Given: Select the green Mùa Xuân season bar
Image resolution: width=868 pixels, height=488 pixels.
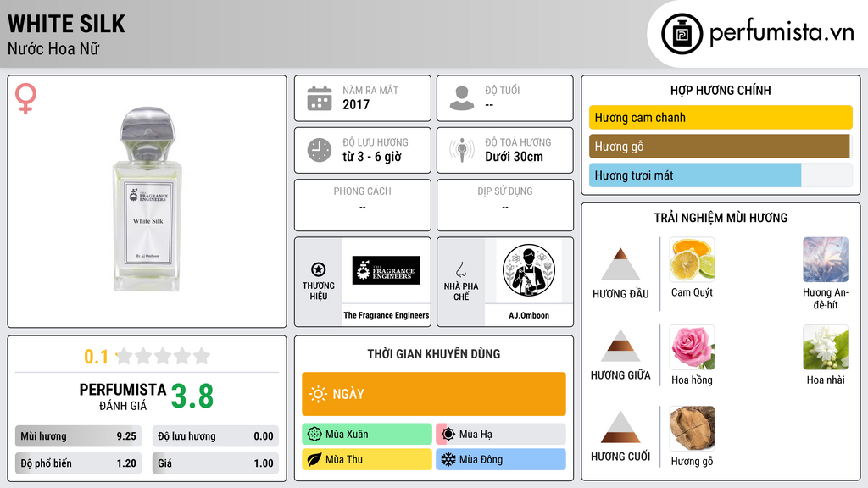Looking at the screenshot, I should coord(367,435).
